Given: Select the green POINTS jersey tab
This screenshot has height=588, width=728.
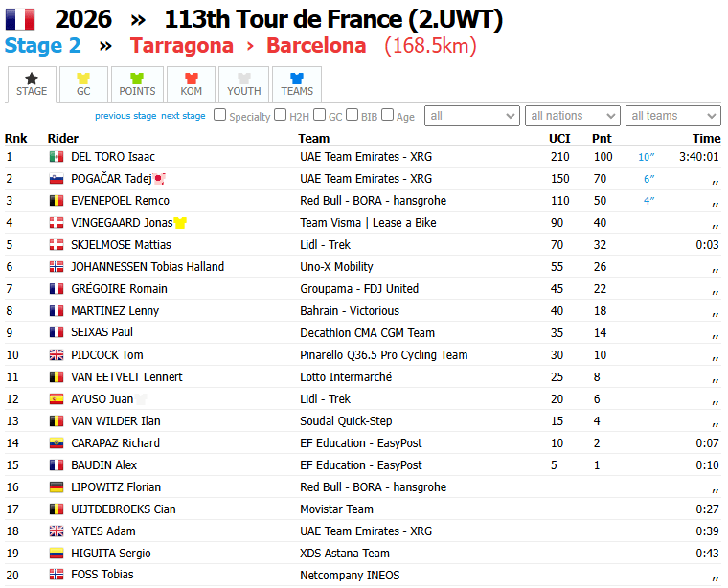Looking at the screenshot, I should [x=137, y=84].
